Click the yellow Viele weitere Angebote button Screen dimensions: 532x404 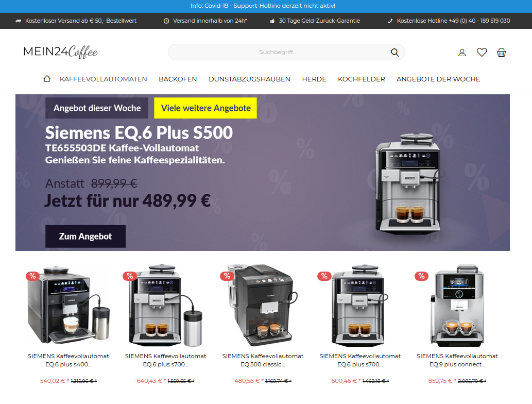[x=205, y=108]
